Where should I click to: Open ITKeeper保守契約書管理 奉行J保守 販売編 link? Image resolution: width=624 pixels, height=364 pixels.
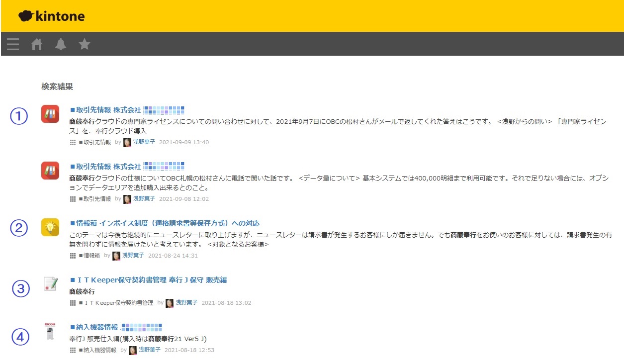click(x=148, y=280)
